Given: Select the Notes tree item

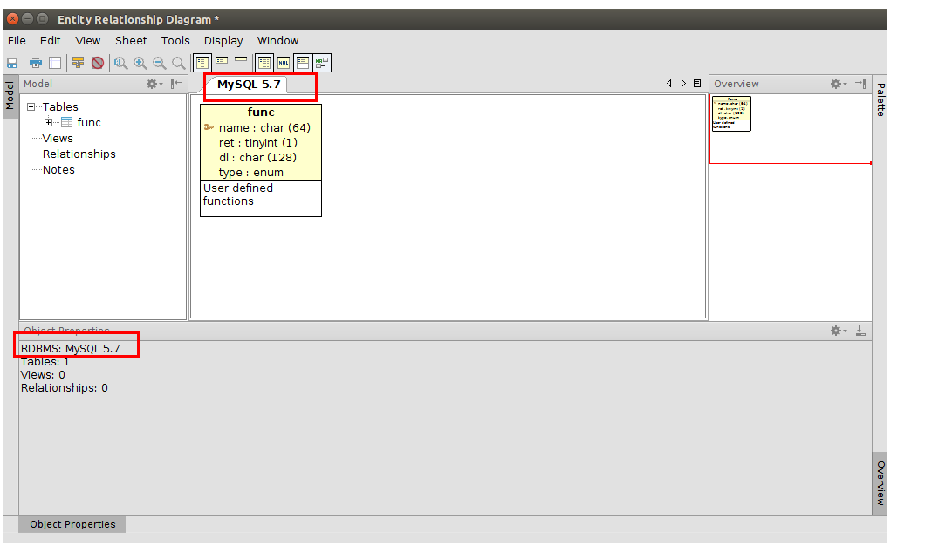Looking at the screenshot, I should [58, 170].
